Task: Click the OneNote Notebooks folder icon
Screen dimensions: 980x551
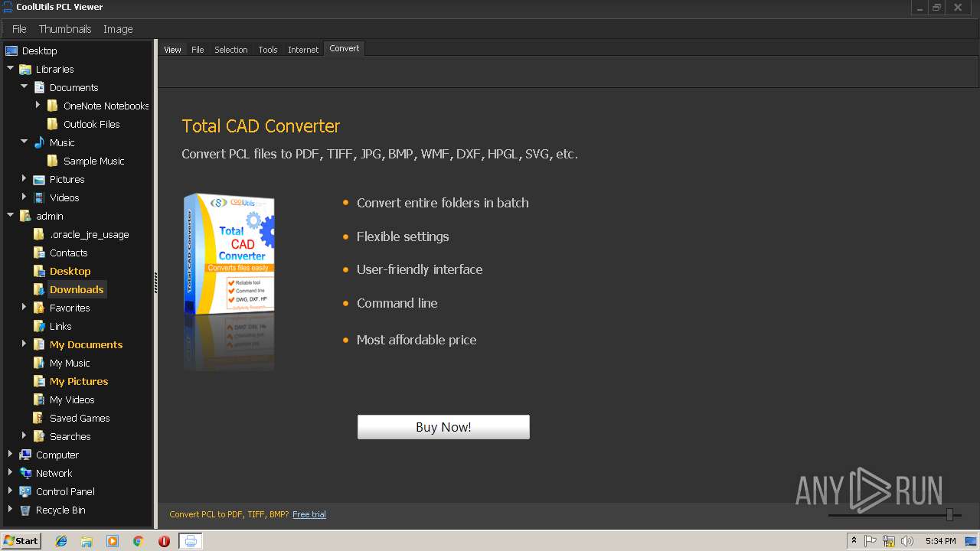Action: 53,106
